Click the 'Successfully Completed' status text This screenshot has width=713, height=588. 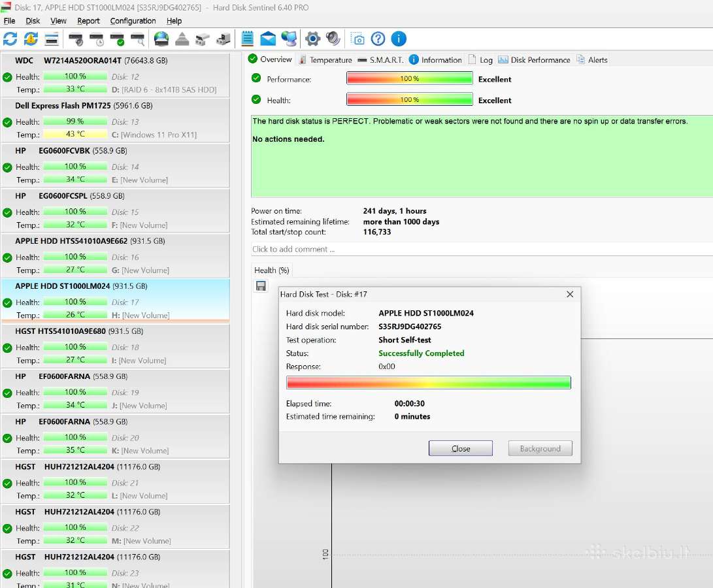[x=421, y=353]
